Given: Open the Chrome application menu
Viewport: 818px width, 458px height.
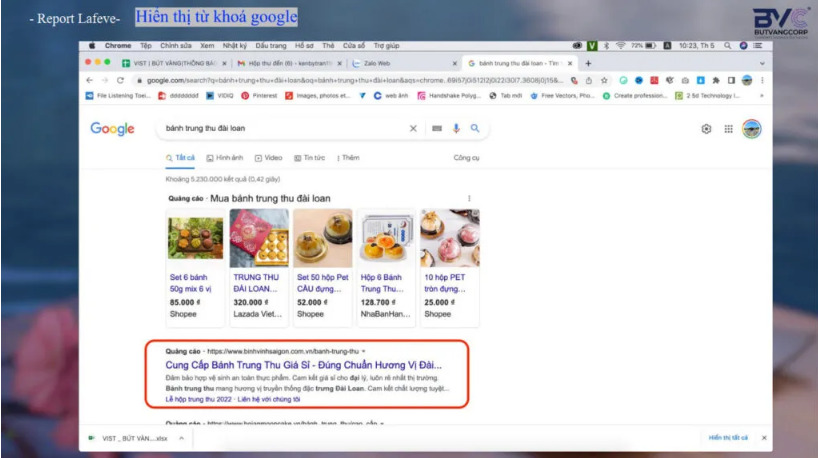Looking at the screenshot, I should click(118, 46).
